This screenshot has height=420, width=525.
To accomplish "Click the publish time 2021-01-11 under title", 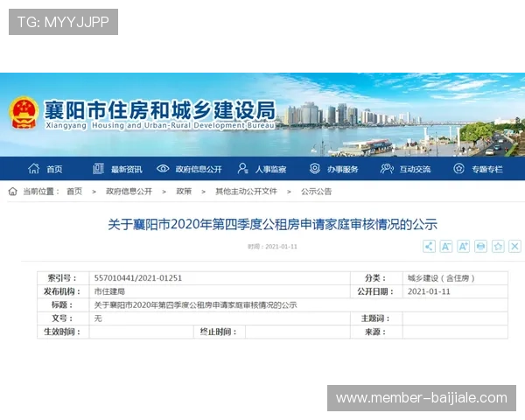I will coord(272,247).
